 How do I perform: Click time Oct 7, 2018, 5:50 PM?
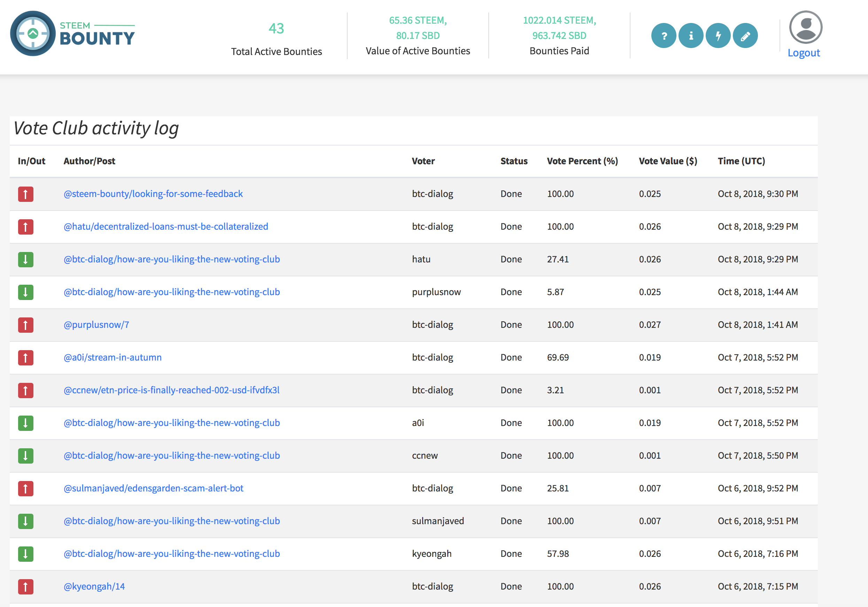758,456
